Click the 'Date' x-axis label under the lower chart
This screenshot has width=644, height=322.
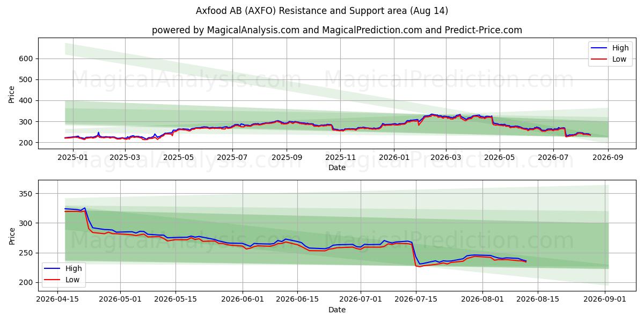[x=337, y=310]
